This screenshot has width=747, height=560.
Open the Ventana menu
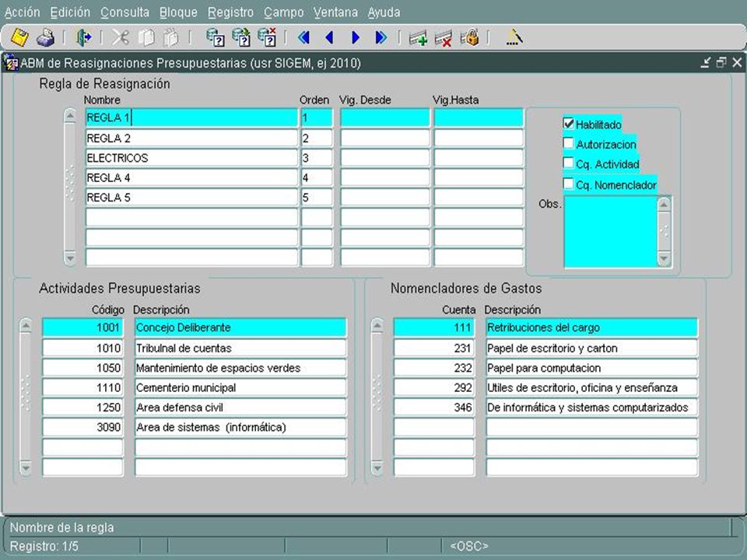(335, 12)
